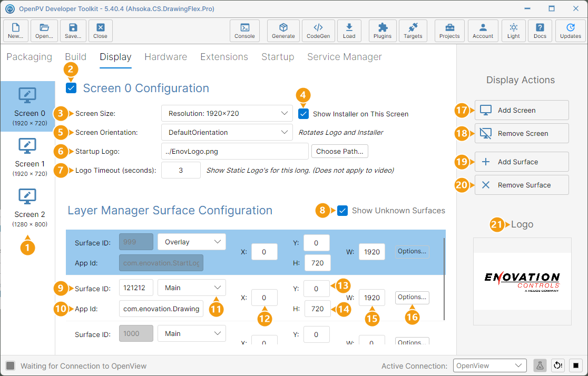The width and height of the screenshot is (588, 376).
Task: Open the Projects toolbar item
Action: click(x=449, y=31)
